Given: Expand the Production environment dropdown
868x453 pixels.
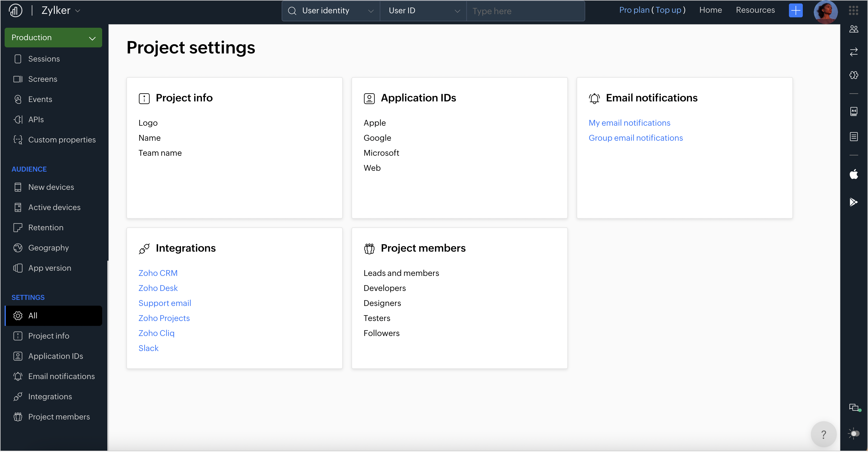Looking at the screenshot, I should 53,38.
